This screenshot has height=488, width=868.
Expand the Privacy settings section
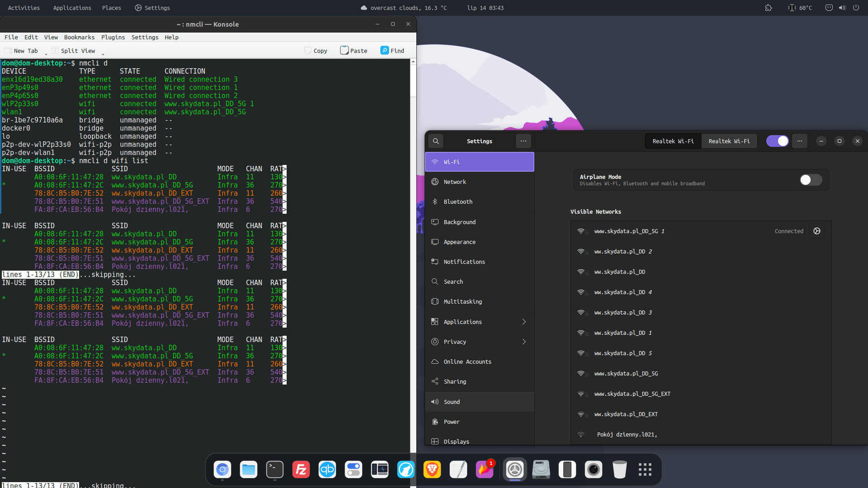523,342
